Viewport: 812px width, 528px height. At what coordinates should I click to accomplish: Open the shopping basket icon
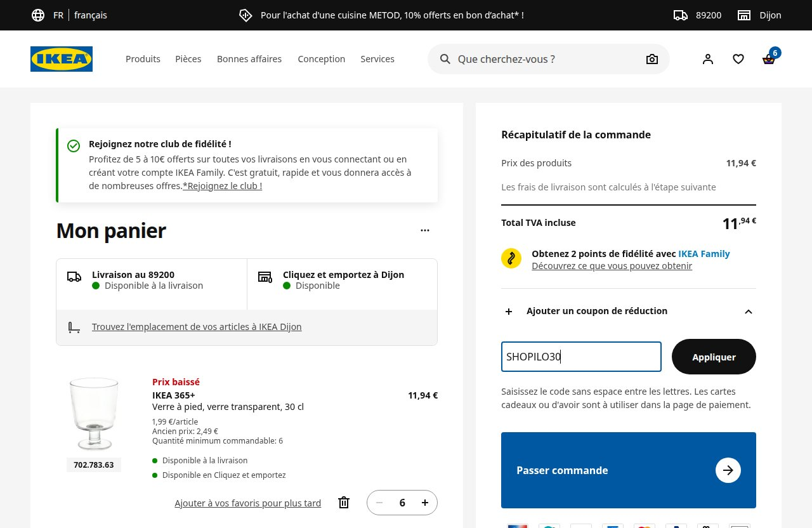[769, 59]
